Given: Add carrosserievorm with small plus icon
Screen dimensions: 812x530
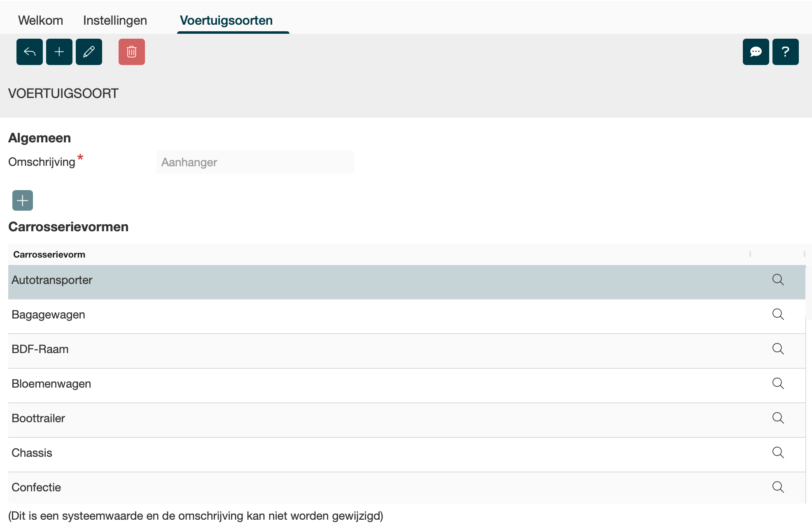Looking at the screenshot, I should pyautogui.click(x=23, y=200).
